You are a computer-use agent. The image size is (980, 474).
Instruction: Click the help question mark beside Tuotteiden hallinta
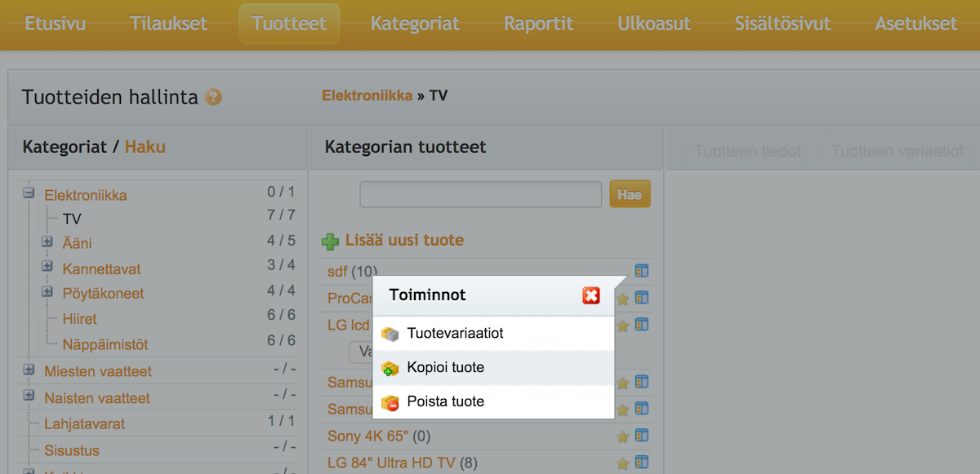[x=213, y=97]
